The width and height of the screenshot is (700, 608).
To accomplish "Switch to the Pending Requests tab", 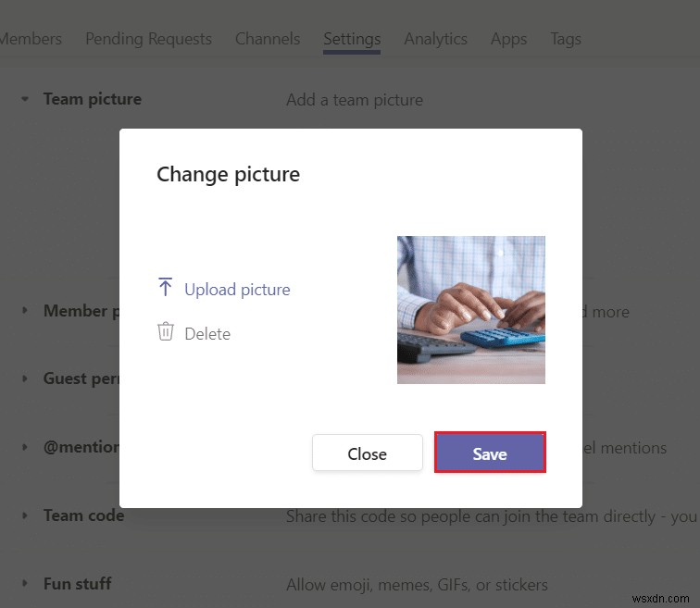I will pyautogui.click(x=148, y=39).
